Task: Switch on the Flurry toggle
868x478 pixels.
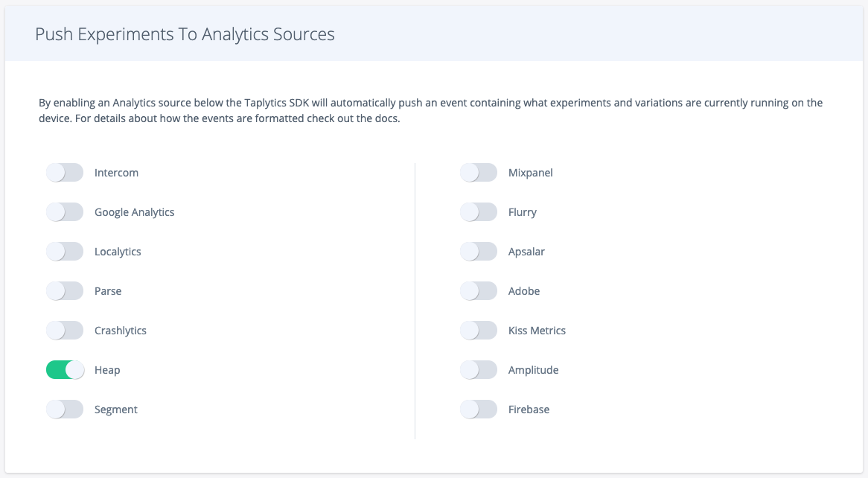Action: [x=479, y=212]
